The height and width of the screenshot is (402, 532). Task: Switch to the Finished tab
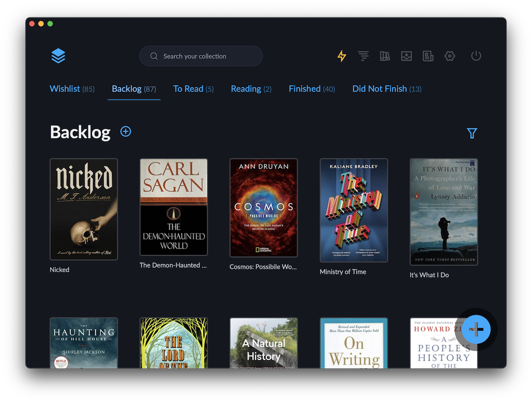coord(312,89)
